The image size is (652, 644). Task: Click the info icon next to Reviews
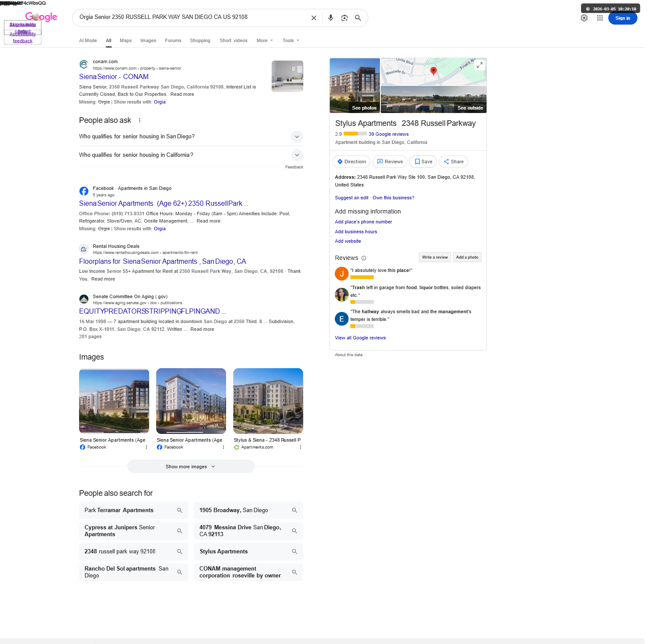364,258
